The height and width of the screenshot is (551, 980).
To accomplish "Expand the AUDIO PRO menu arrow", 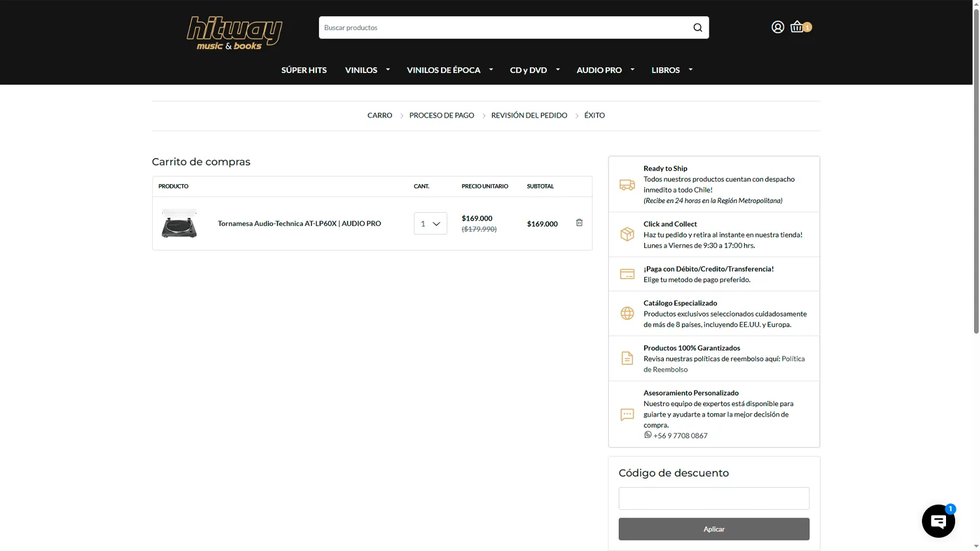I will point(632,69).
